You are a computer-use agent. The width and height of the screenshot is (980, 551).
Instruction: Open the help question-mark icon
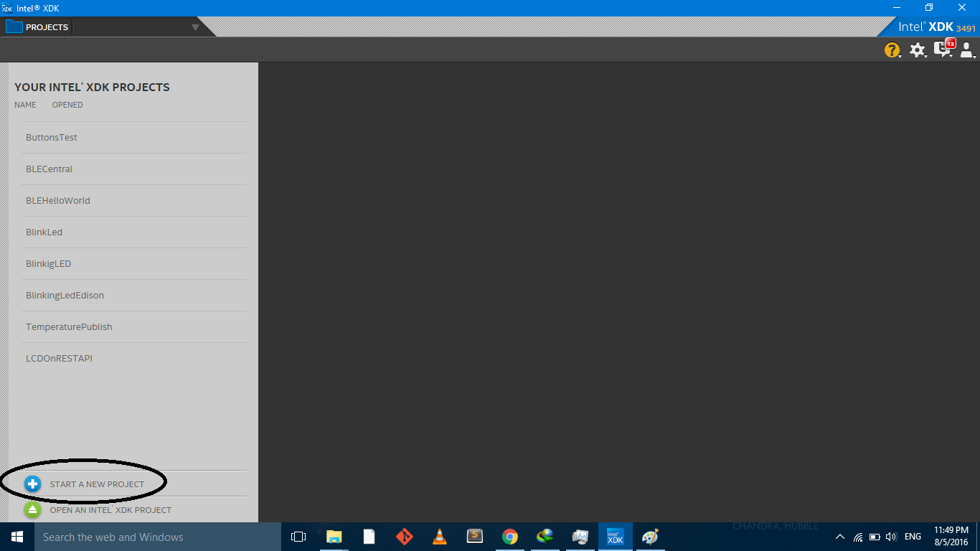(892, 50)
